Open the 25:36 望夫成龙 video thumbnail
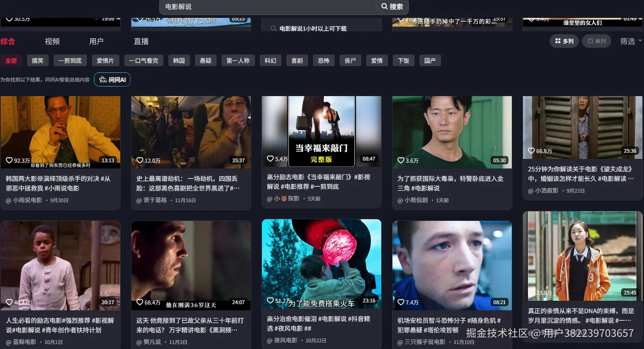This screenshot has width=644, height=349. (582, 127)
